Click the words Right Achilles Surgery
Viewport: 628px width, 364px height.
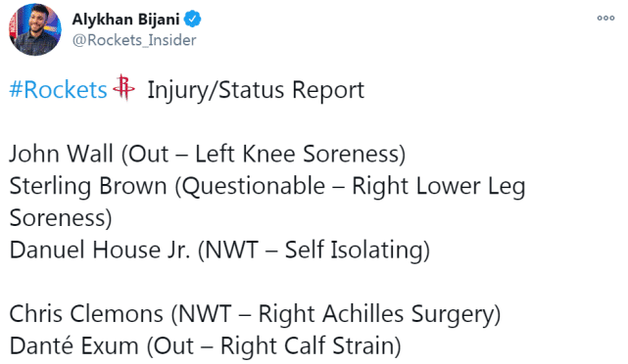(375, 314)
